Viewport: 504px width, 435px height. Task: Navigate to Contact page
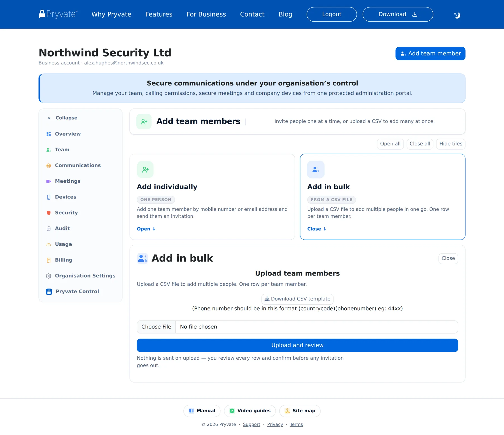click(252, 14)
